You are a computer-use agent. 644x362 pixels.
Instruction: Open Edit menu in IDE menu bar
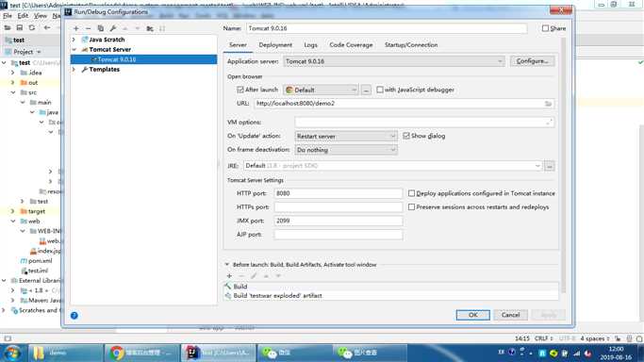pyautogui.click(x=23, y=16)
